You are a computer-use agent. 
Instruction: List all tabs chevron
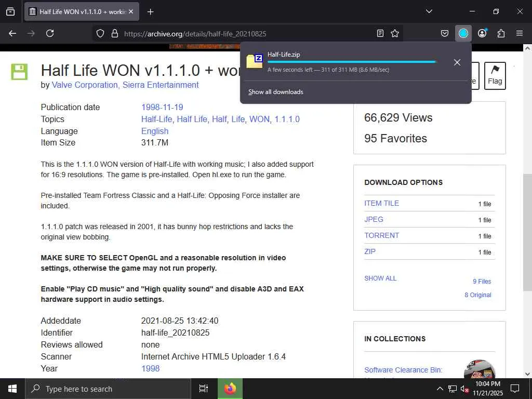point(429,11)
